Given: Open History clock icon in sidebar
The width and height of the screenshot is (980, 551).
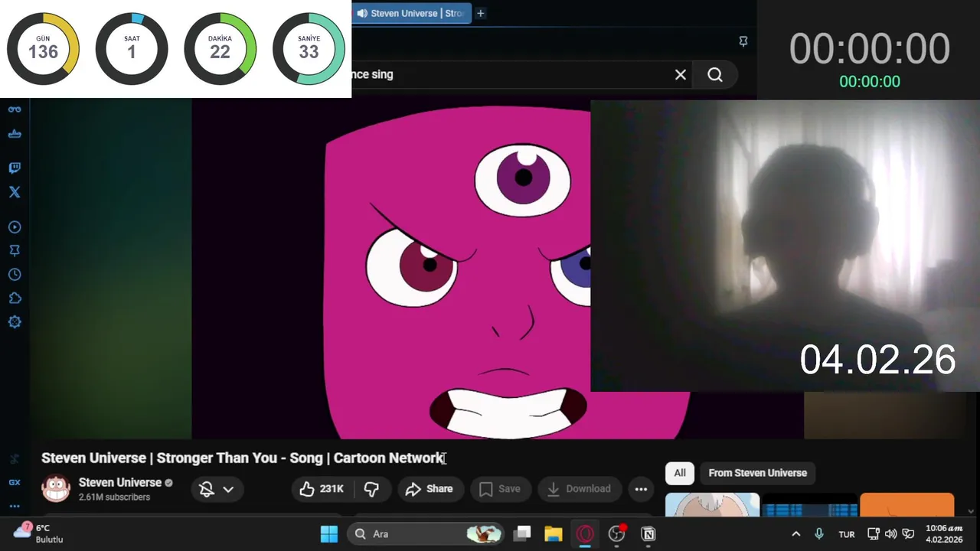Looking at the screenshot, I should (15, 275).
